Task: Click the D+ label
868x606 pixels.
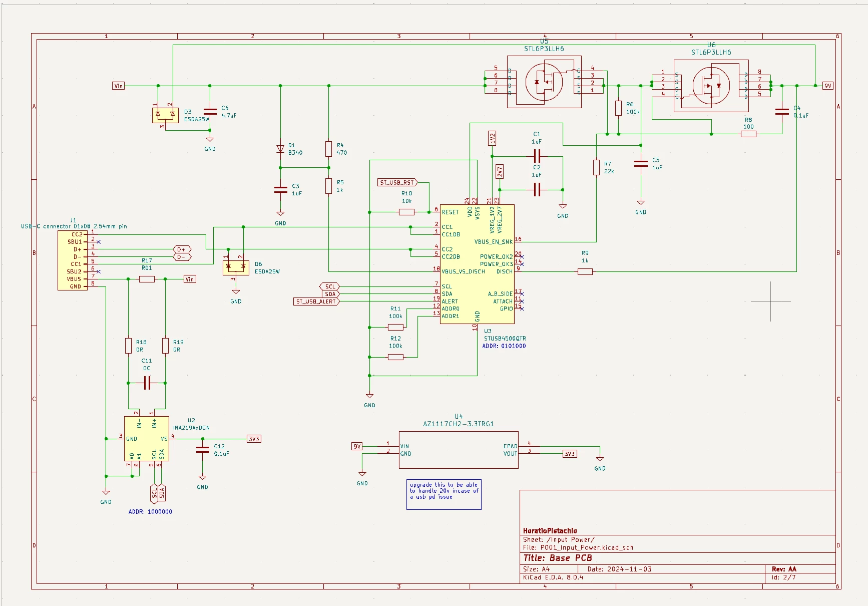Action: 182,249
